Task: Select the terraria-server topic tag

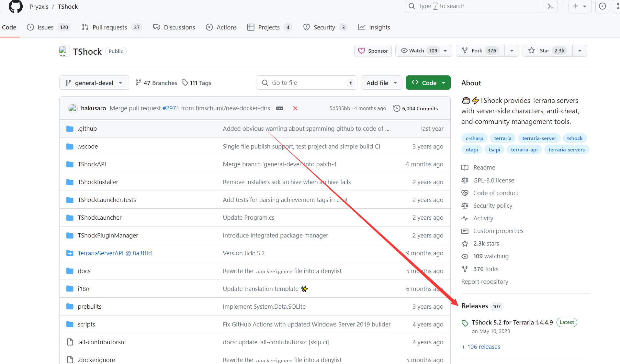Action: click(x=539, y=138)
